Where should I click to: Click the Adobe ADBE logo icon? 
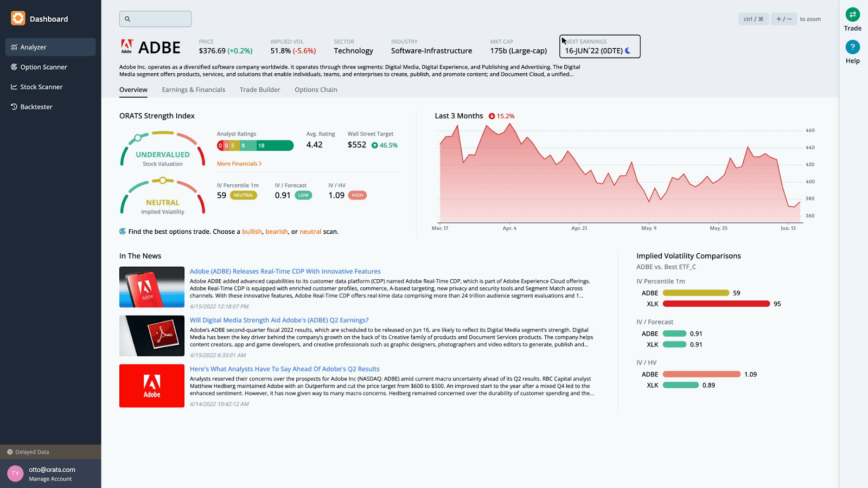point(126,46)
